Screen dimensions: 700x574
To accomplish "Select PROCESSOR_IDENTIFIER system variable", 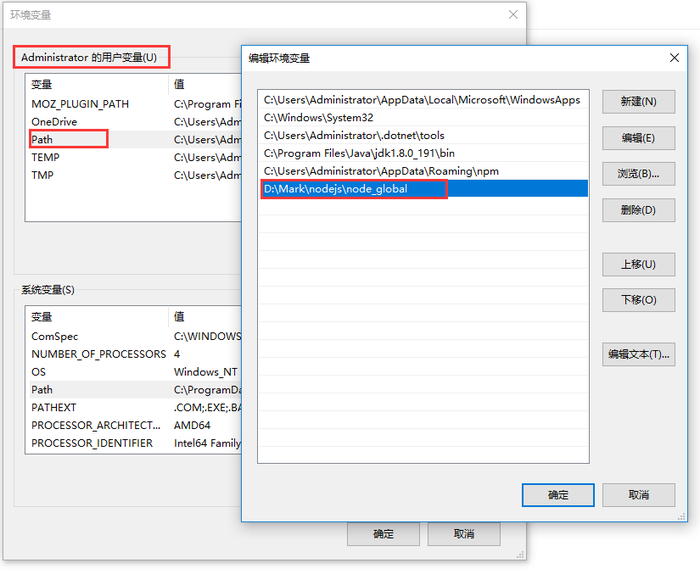I will tap(92, 444).
